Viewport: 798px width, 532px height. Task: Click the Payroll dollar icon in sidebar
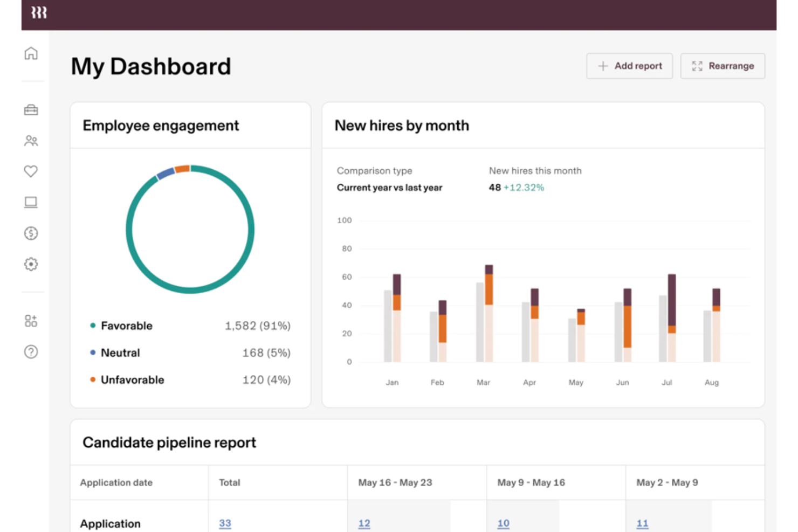point(31,233)
